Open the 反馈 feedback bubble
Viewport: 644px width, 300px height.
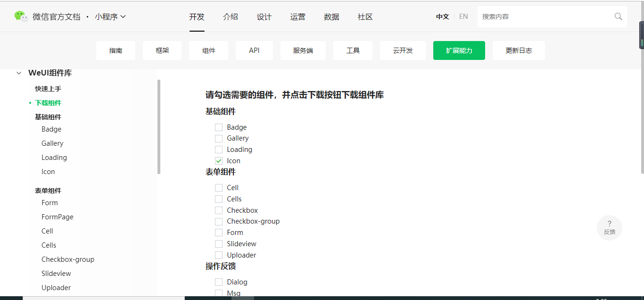[609, 227]
